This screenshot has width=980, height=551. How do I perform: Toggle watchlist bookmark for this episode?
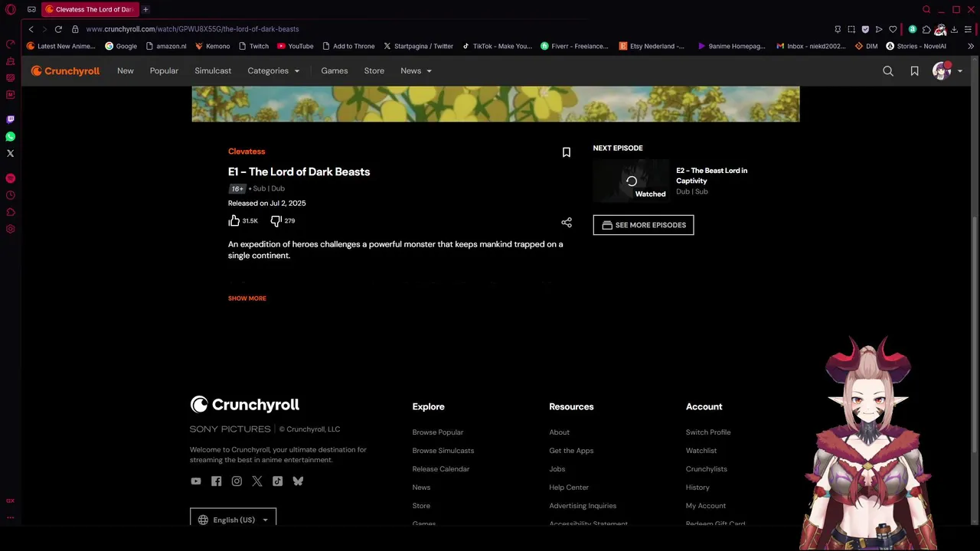(x=567, y=152)
